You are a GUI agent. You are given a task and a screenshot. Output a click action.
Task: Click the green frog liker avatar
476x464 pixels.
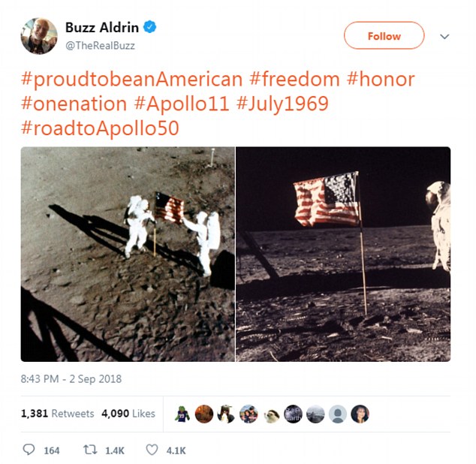(x=182, y=414)
